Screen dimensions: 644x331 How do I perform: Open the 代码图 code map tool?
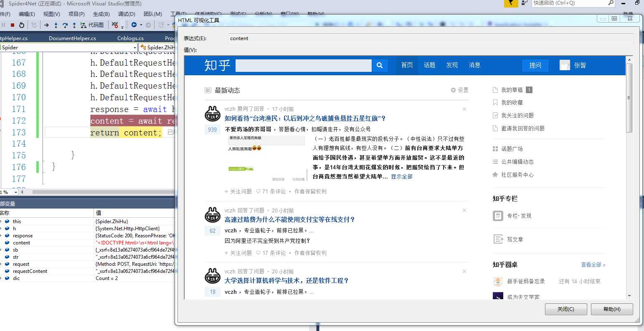[x=92, y=25]
